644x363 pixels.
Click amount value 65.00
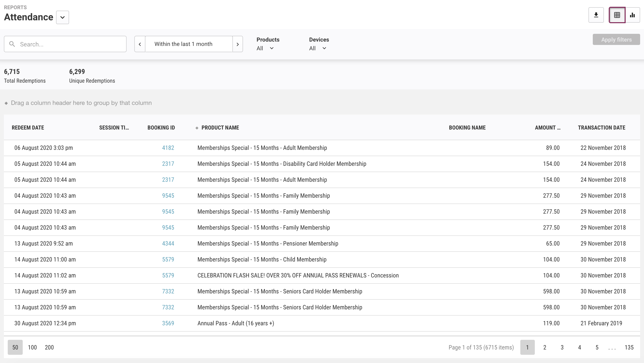click(553, 243)
